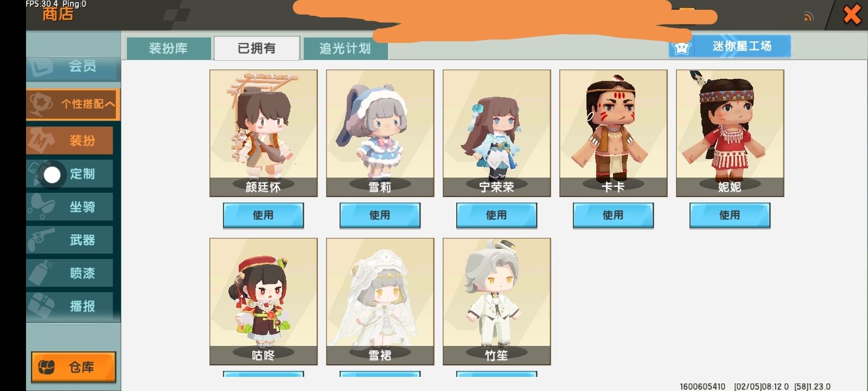Switch to the 装扮库 tab

[169, 48]
